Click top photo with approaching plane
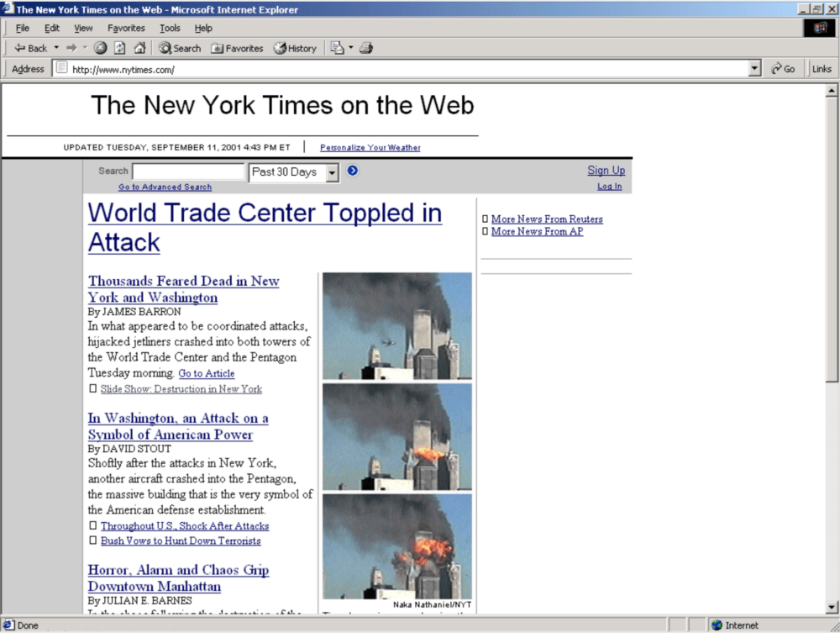This screenshot has width=840, height=633. click(397, 326)
